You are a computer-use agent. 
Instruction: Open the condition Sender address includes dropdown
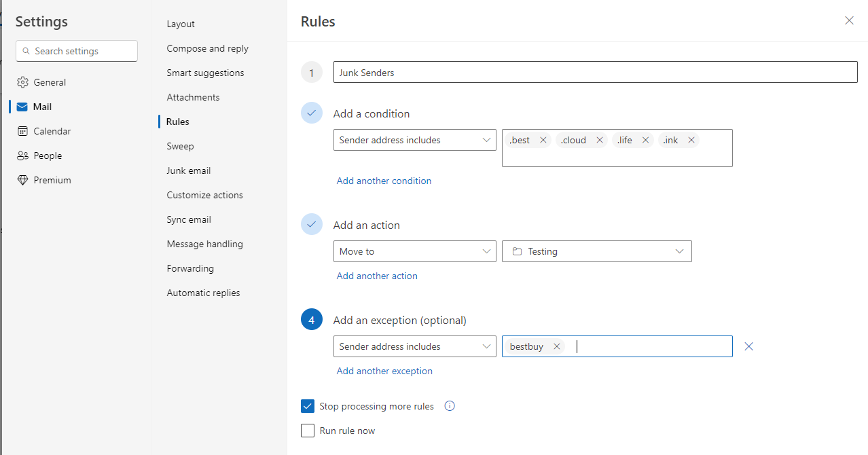pos(415,140)
